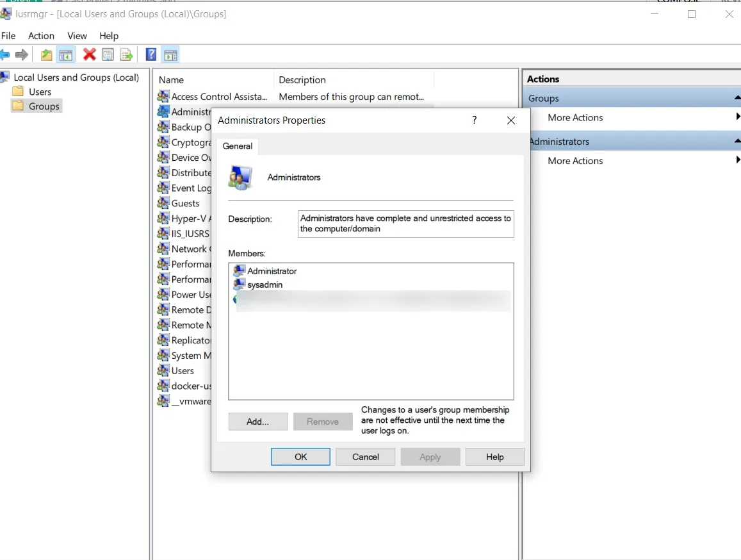Click the Export List toolbar icon
Image resolution: width=741 pixels, height=560 pixels.
tap(127, 55)
